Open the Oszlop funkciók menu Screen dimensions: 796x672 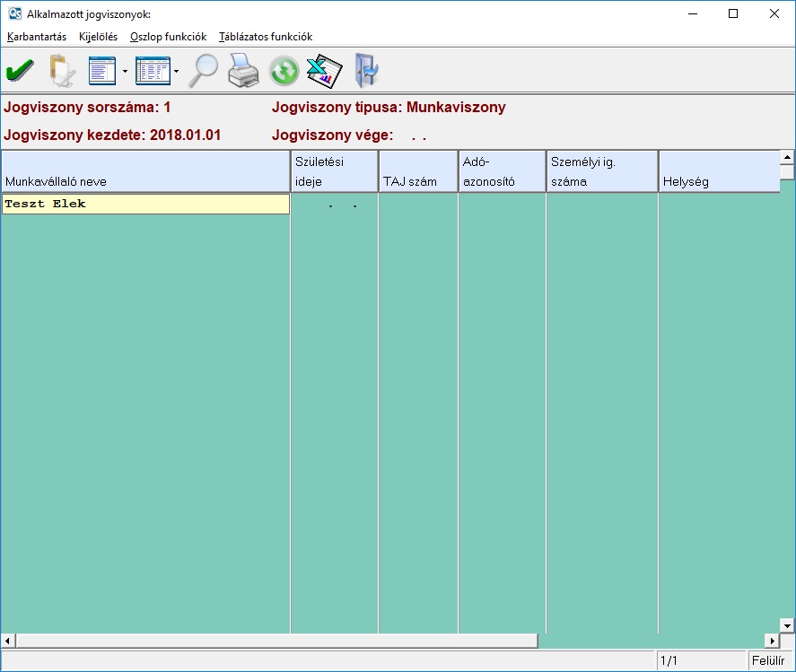pos(168,37)
